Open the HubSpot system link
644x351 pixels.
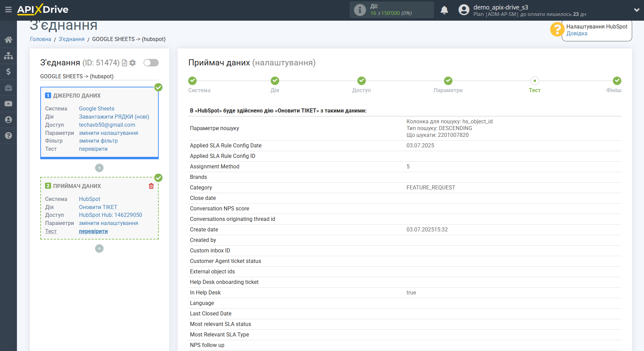pyautogui.click(x=90, y=199)
